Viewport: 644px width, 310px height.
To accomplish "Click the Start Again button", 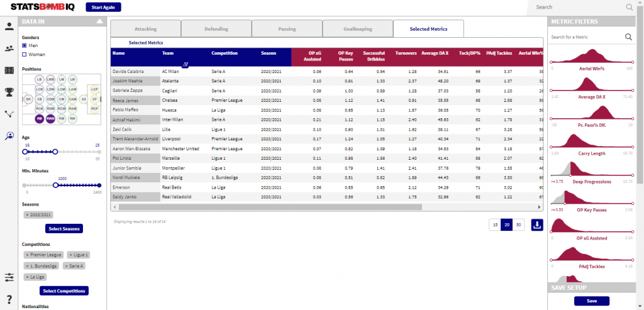I will [104, 7].
